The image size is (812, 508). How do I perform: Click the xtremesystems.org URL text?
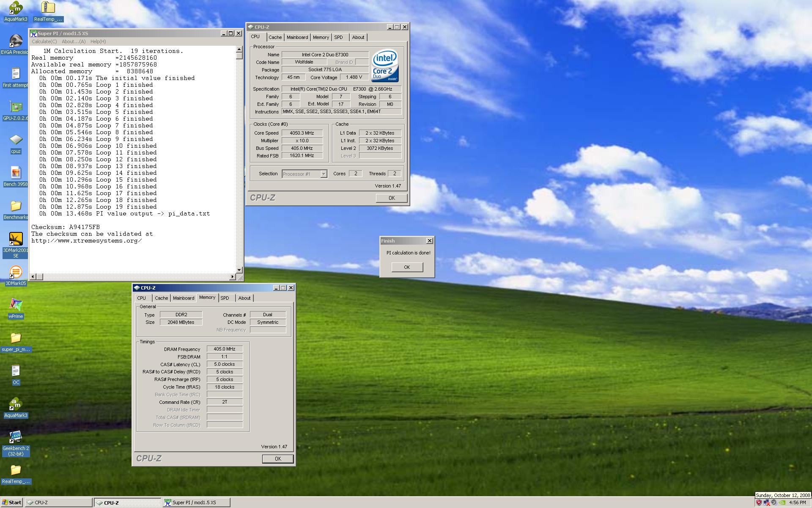click(86, 241)
